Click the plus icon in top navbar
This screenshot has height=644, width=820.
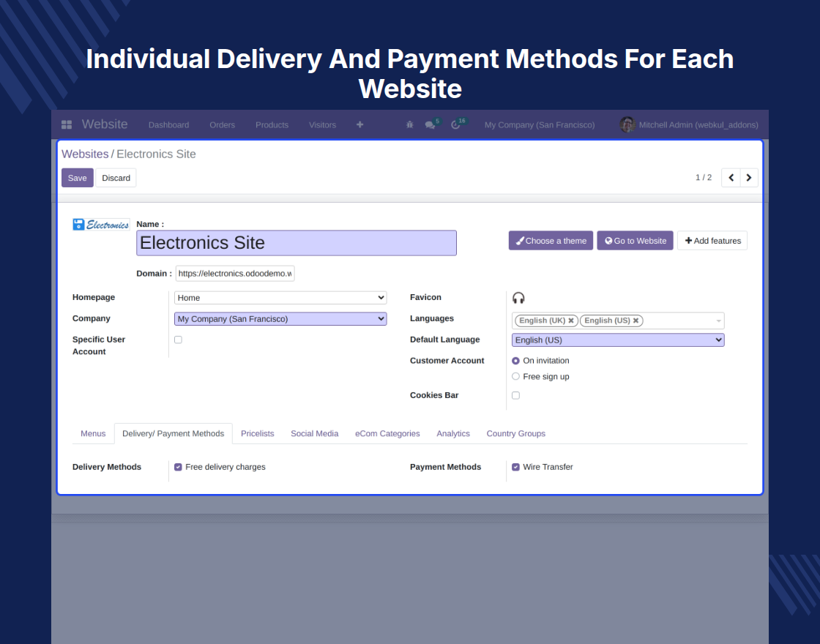(x=359, y=124)
